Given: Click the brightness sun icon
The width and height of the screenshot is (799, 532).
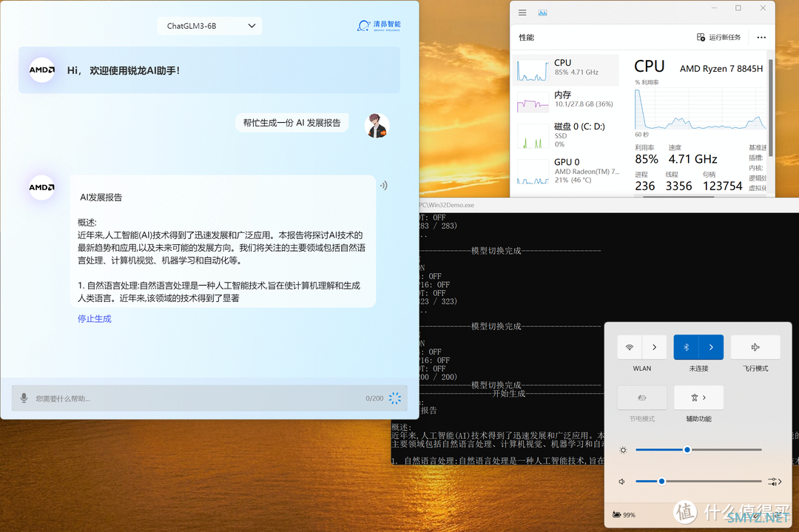Looking at the screenshot, I should point(623,450).
